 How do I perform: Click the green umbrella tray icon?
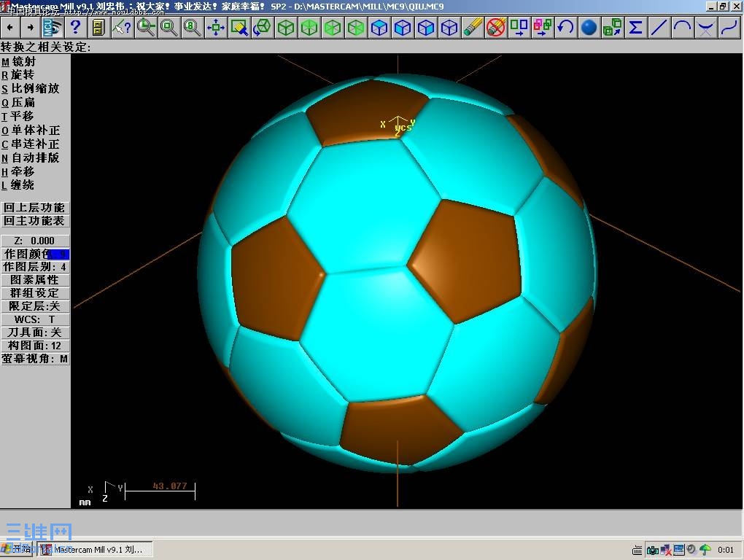point(705,550)
